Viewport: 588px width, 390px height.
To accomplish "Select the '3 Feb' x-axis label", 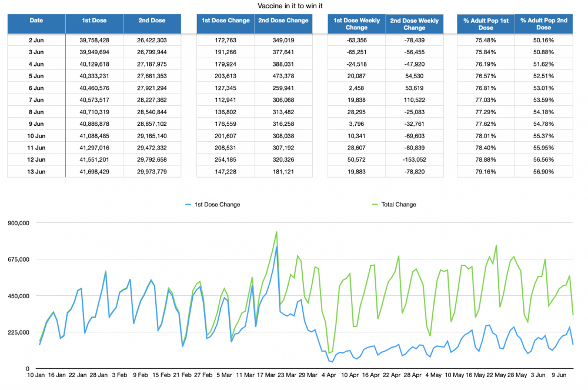I will [119, 375].
